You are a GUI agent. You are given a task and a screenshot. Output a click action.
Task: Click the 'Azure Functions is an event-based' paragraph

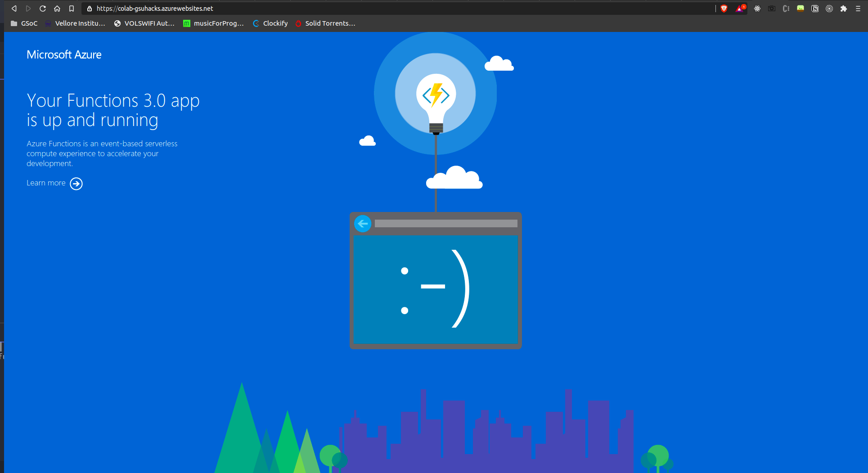click(x=102, y=153)
